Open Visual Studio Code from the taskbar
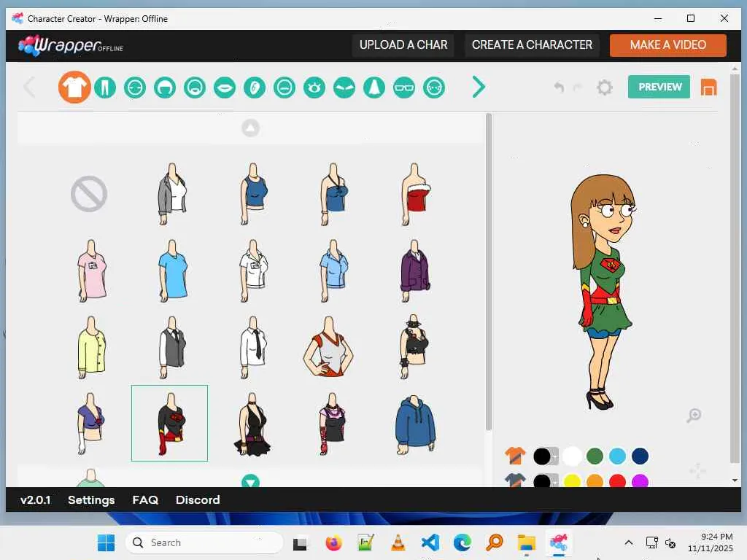 430,542
